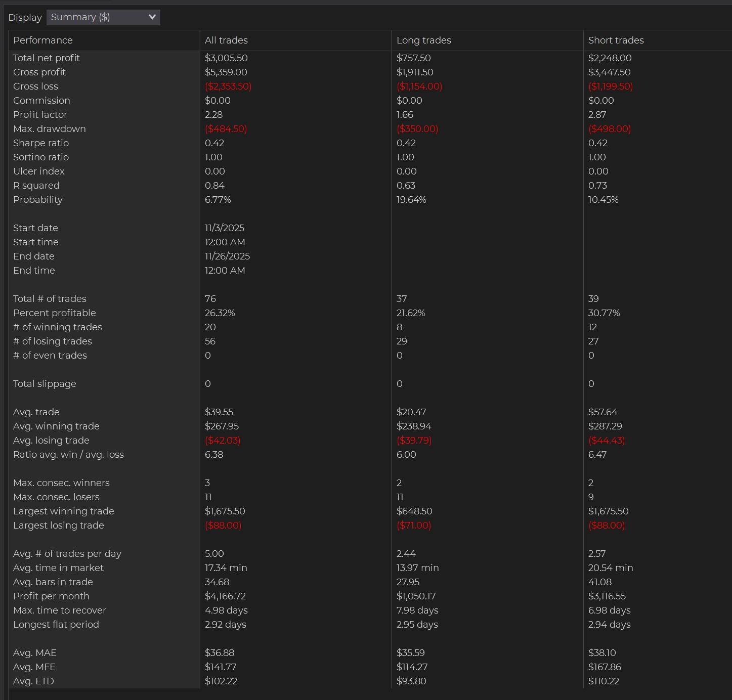The height and width of the screenshot is (700, 732).
Task: Select the Long trades column header
Action: 423,40
